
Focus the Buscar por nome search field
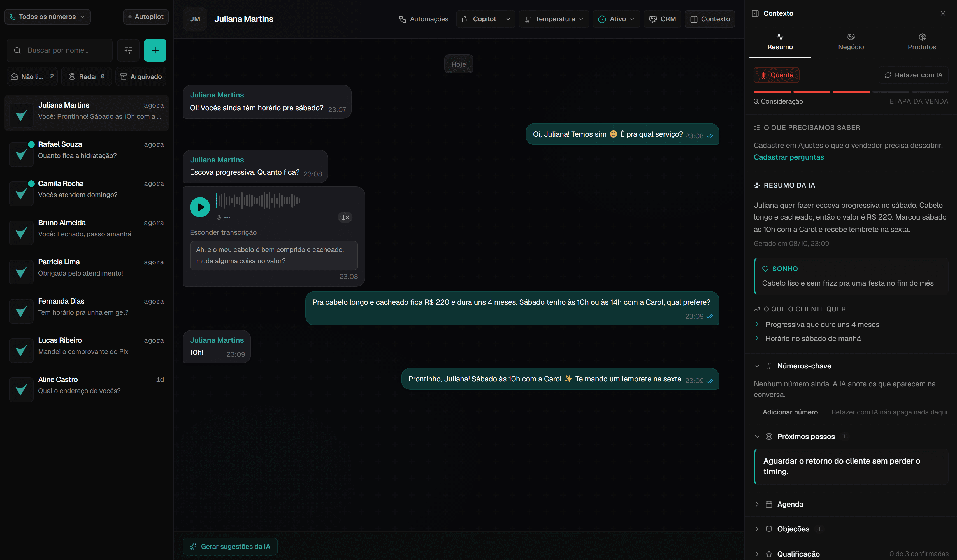pyautogui.click(x=60, y=50)
